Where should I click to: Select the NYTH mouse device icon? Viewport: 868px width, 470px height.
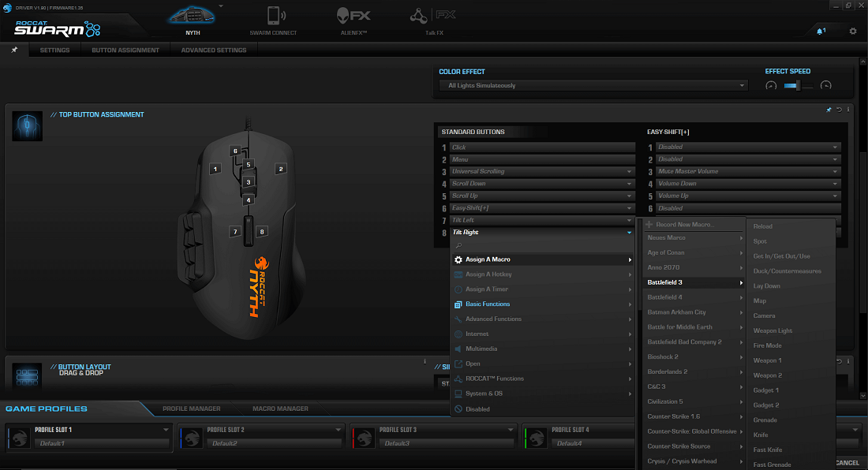pos(192,16)
